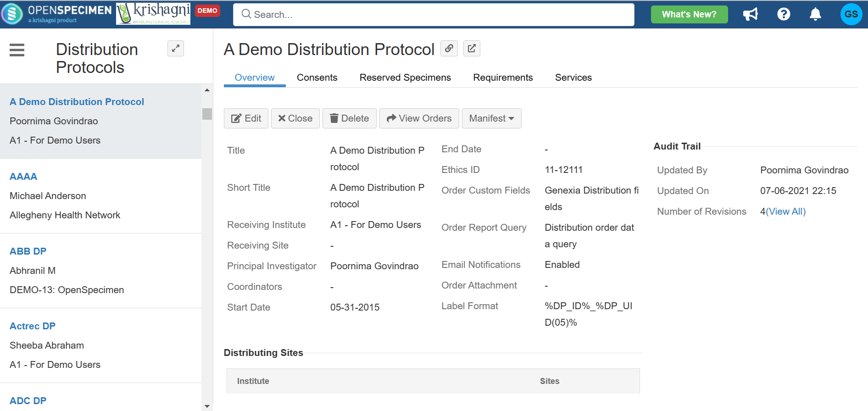Click the OpenSpecimen logo
868x411 pixels.
[x=57, y=14]
